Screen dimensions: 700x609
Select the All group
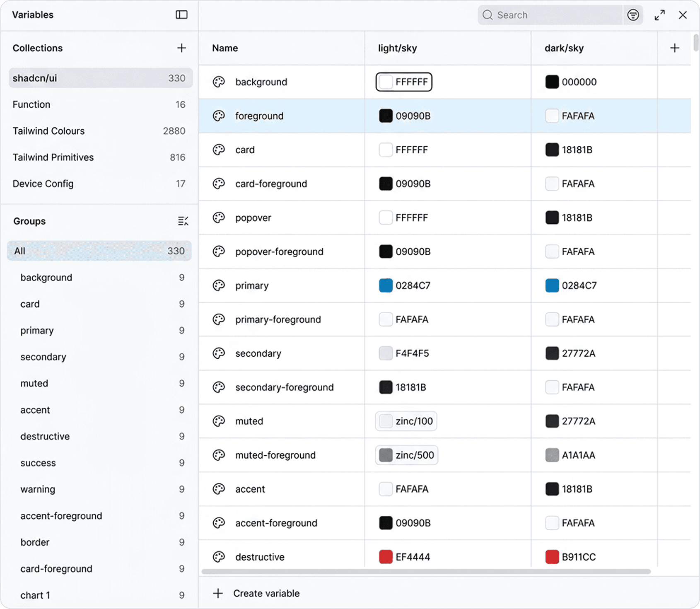99,251
